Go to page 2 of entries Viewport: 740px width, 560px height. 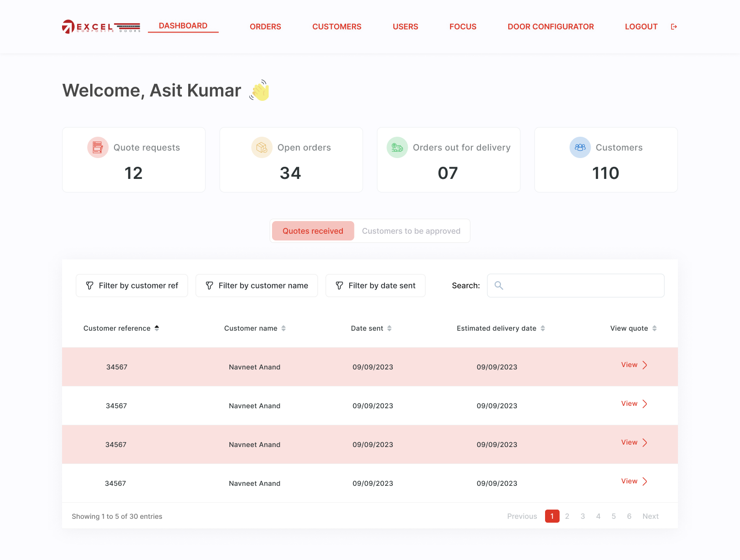point(567,516)
